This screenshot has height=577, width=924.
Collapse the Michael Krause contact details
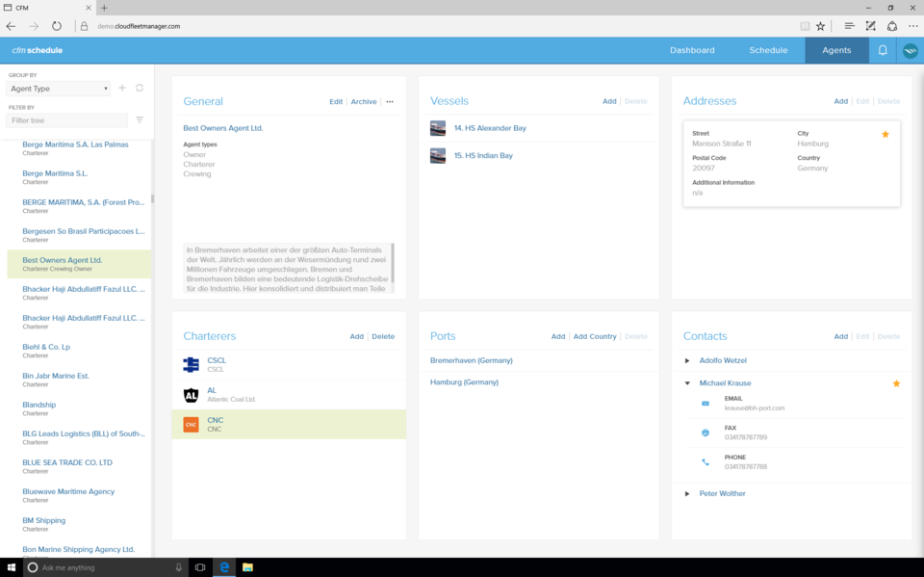click(x=687, y=383)
